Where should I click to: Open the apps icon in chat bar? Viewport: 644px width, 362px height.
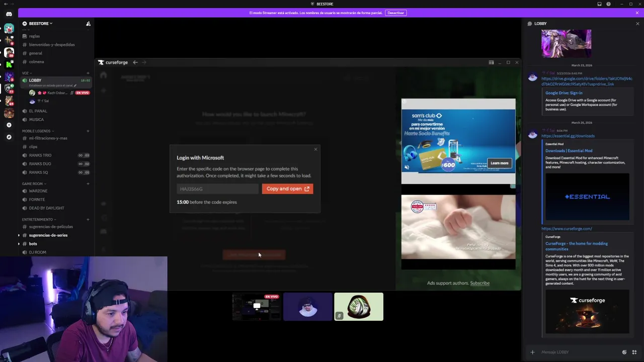click(634, 352)
